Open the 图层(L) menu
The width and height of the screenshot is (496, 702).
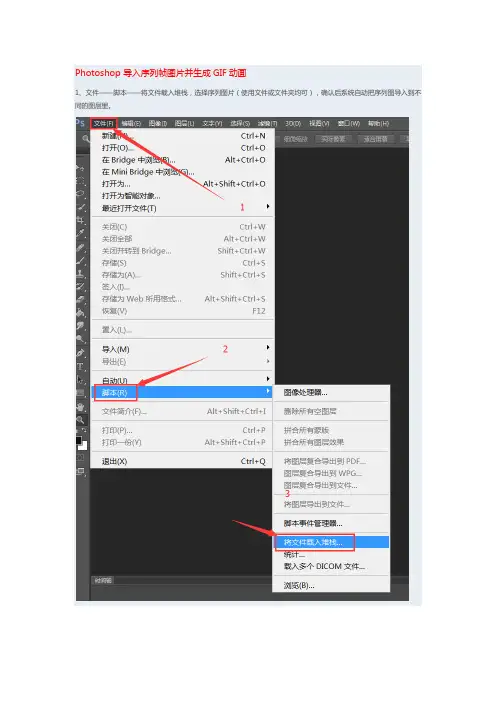pyautogui.click(x=184, y=124)
